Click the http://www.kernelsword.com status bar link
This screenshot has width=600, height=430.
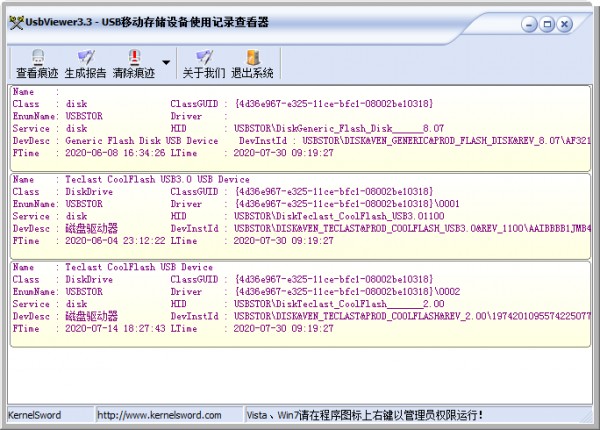(159, 415)
